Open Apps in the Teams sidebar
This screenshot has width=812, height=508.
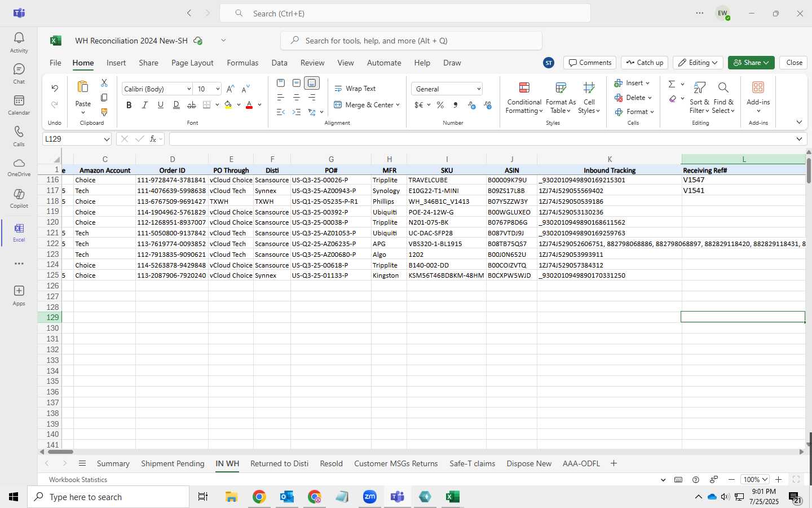pyautogui.click(x=19, y=295)
